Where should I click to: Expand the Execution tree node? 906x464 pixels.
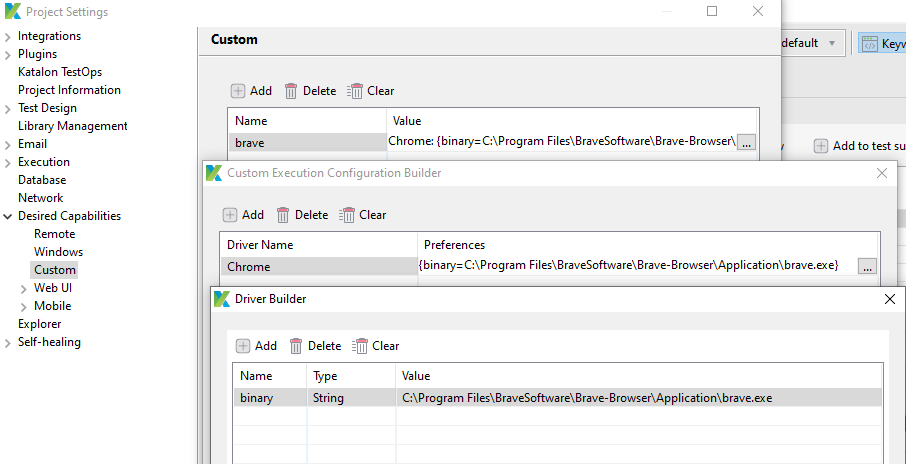tap(8, 163)
